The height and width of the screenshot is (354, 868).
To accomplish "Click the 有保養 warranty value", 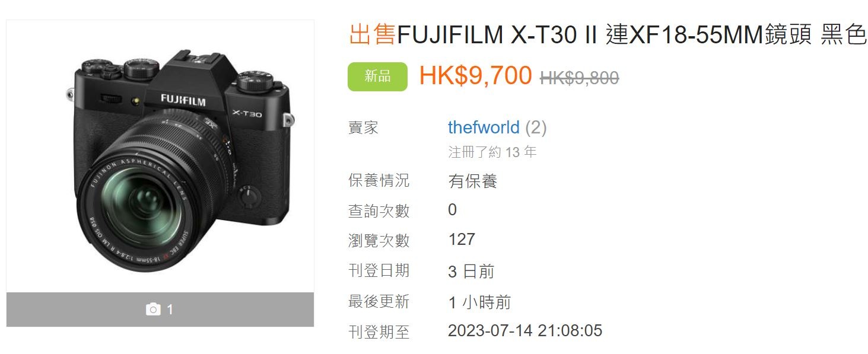I will (x=473, y=181).
